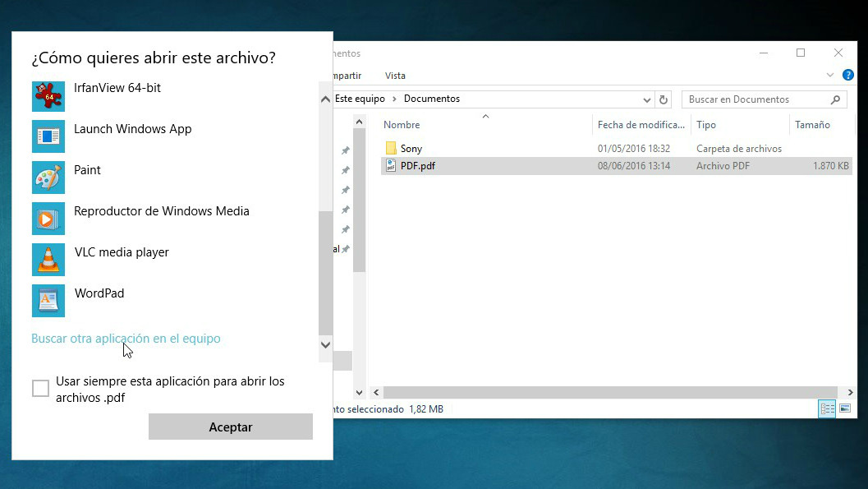Open the address bar history dropdown
This screenshot has width=868, height=489.
tap(646, 100)
